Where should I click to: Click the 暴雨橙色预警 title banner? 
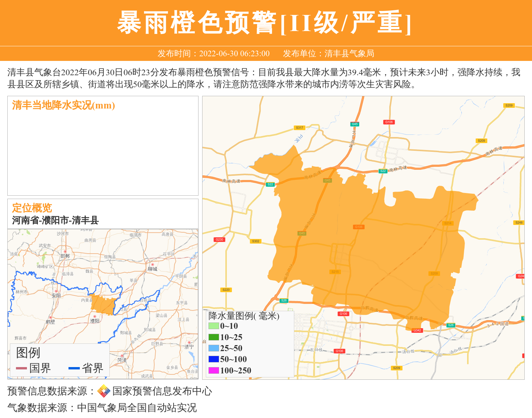click(x=264, y=23)
